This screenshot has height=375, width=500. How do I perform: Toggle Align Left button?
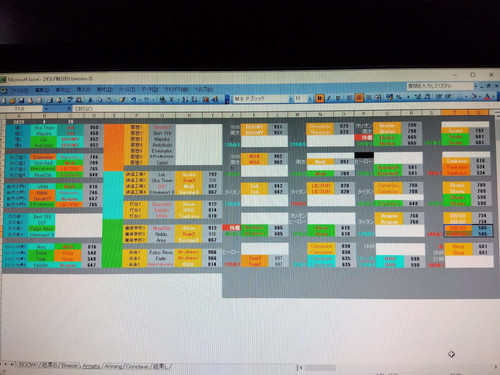tap(349, 98)
